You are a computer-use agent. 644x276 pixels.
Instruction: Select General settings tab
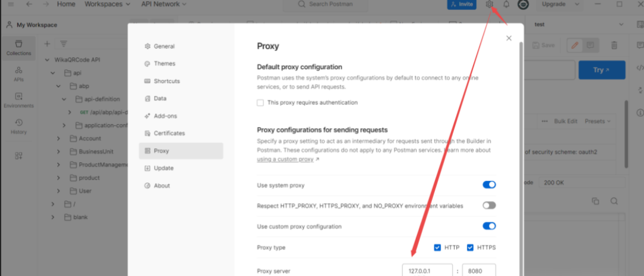coord(181,46)
